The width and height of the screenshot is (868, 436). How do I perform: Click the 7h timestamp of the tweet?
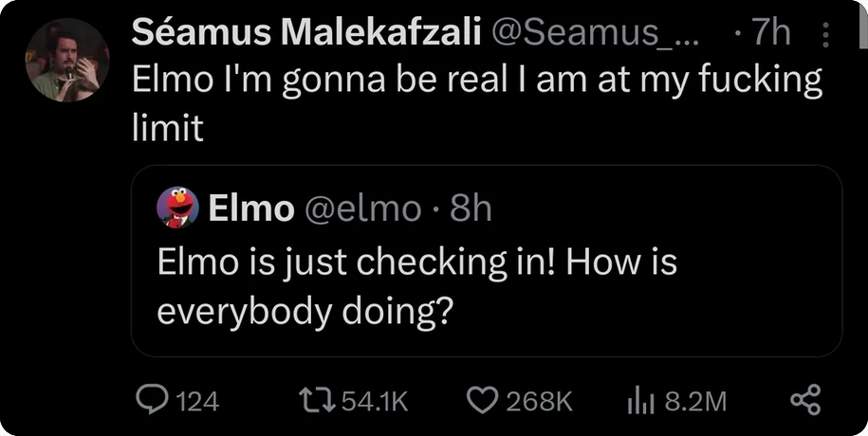[x=767, y=34]
